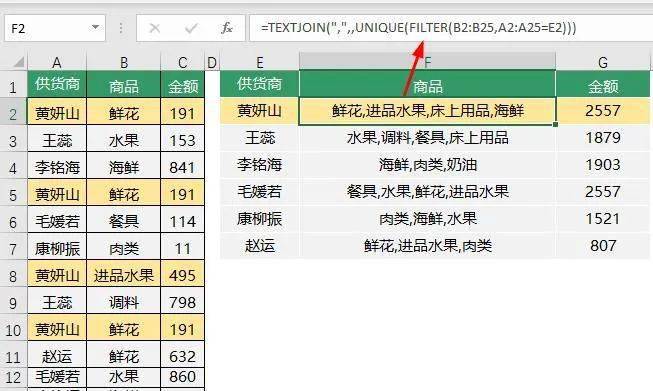Viewport: 653px width, 391px height.
Task: Select cell E5 毛媛若 in summary table
Action: point(259,192)
